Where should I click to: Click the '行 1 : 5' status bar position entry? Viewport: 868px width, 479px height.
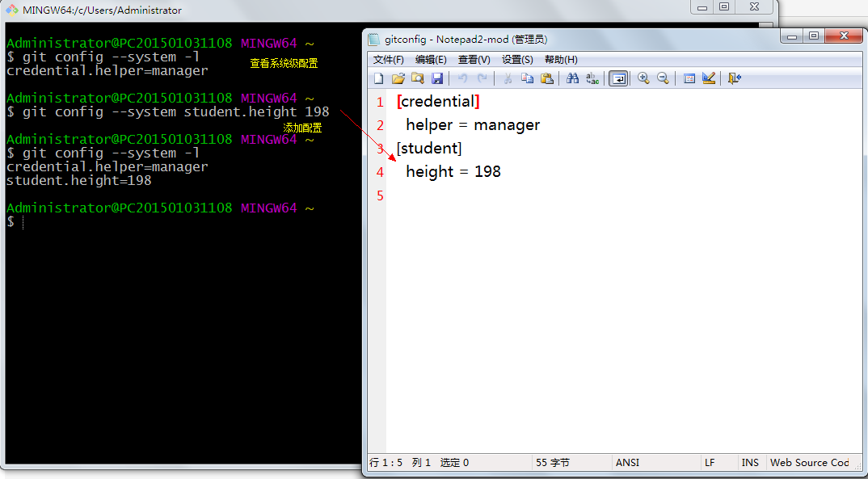pyautogui.click(x=386, y=462)
